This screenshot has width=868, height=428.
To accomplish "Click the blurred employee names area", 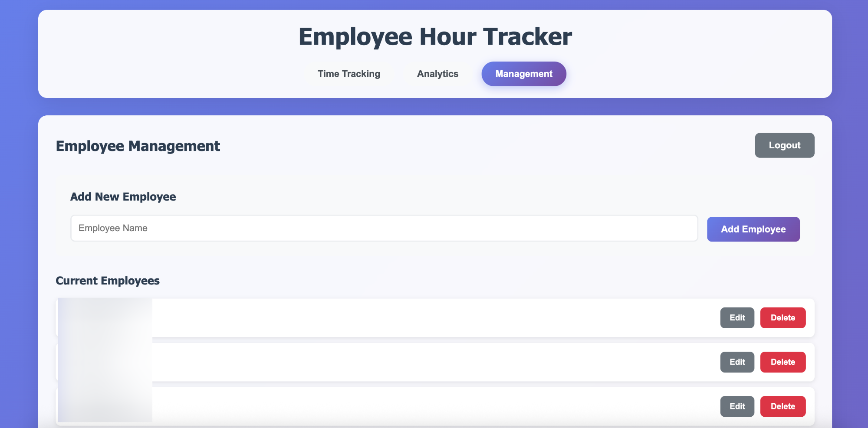I will click(x=105, y=360).
